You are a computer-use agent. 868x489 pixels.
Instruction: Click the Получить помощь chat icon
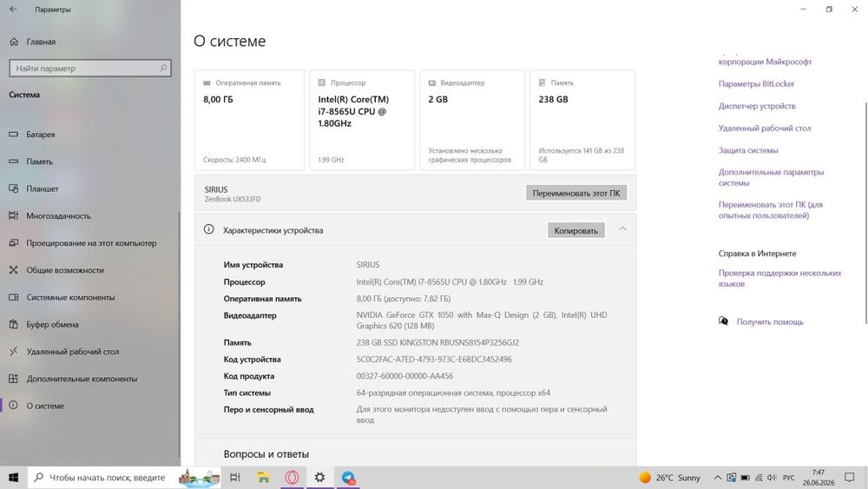[x=723, y=321]
